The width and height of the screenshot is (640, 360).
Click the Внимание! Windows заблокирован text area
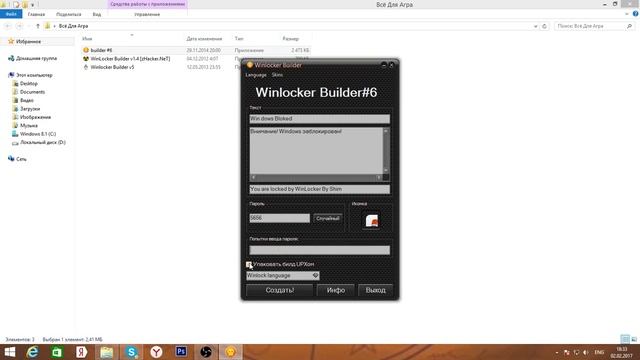[316, 151]
